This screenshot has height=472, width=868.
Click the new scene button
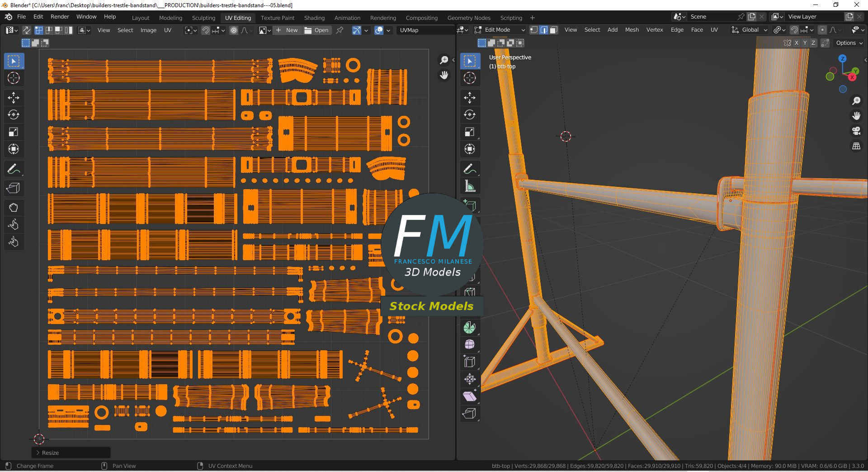click(752, 17)
